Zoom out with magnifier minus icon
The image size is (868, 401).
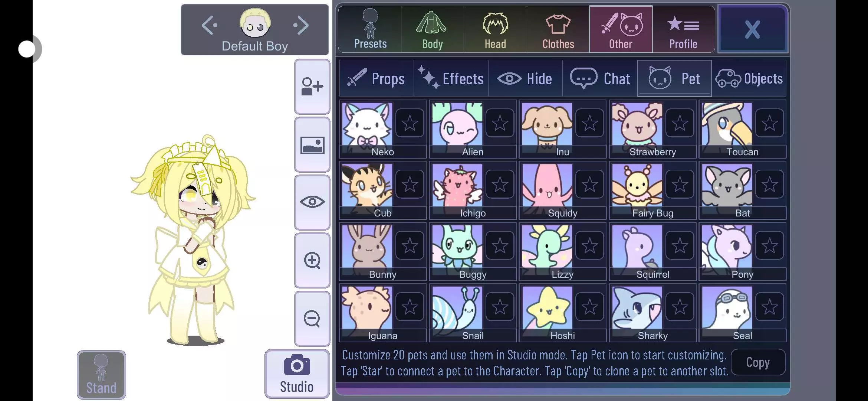312,319
